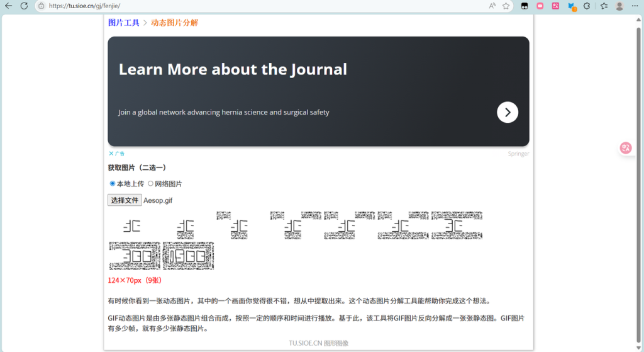Open the read aloud icon in address bar

pos(492,6)
